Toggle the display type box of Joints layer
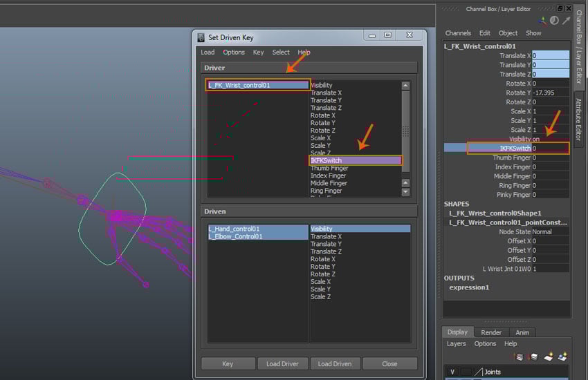 [x=466, y=372]
